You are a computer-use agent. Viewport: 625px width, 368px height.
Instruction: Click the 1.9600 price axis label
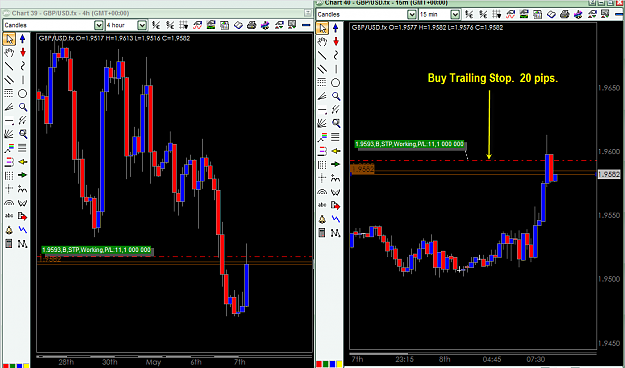pos(609,152)
